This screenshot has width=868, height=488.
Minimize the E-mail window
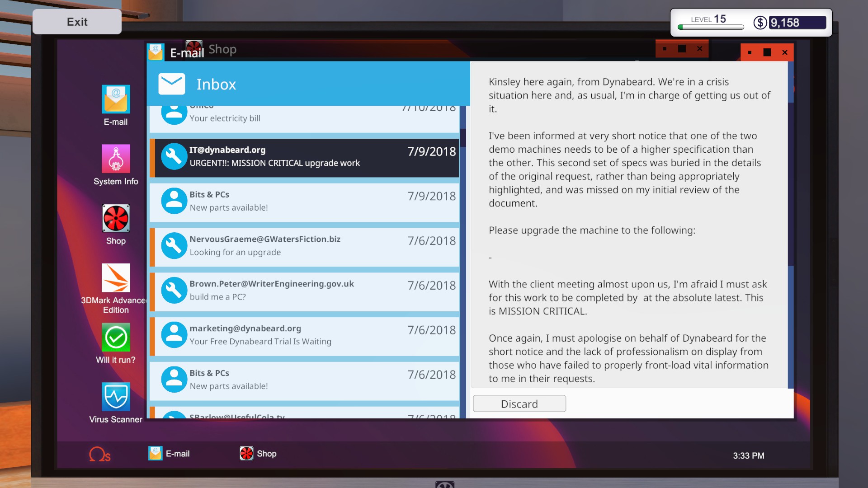[750, 52]
